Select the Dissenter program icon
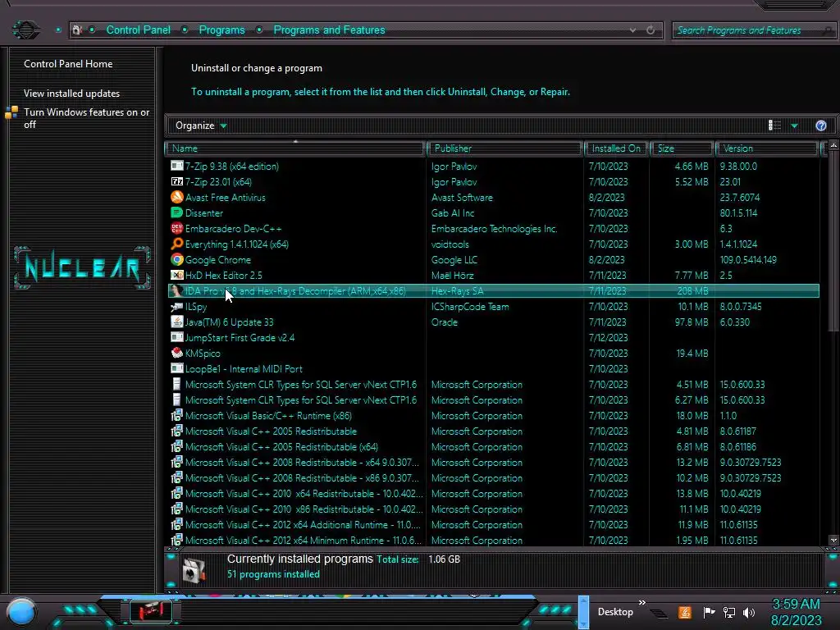Screen dimensions: 840x630 [x=177, y=212]
